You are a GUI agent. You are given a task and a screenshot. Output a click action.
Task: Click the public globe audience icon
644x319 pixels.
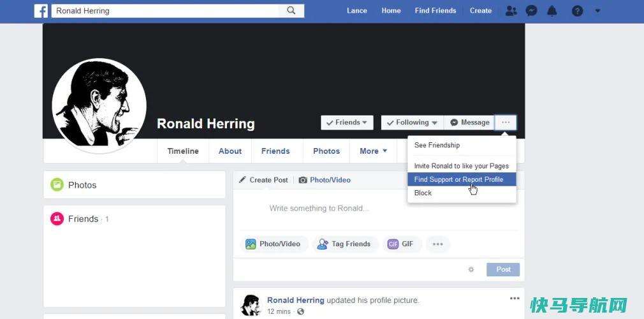coord(301,311)
